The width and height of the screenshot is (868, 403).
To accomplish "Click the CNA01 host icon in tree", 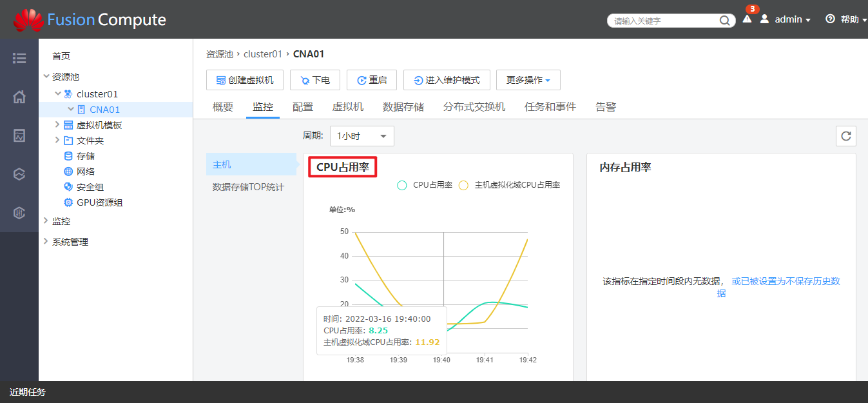I will coord(81,110).
